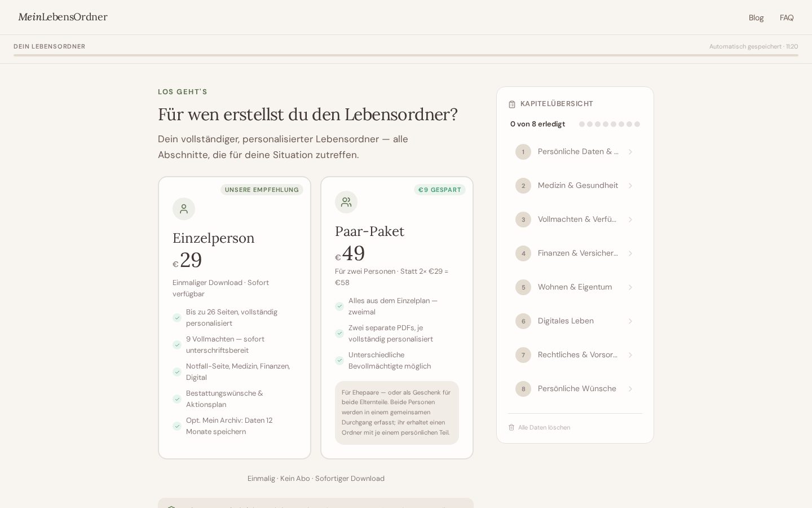Open Rechtliches & Vorsor... chapter
The height and width of the screenshot is (508, 812).
575,355
